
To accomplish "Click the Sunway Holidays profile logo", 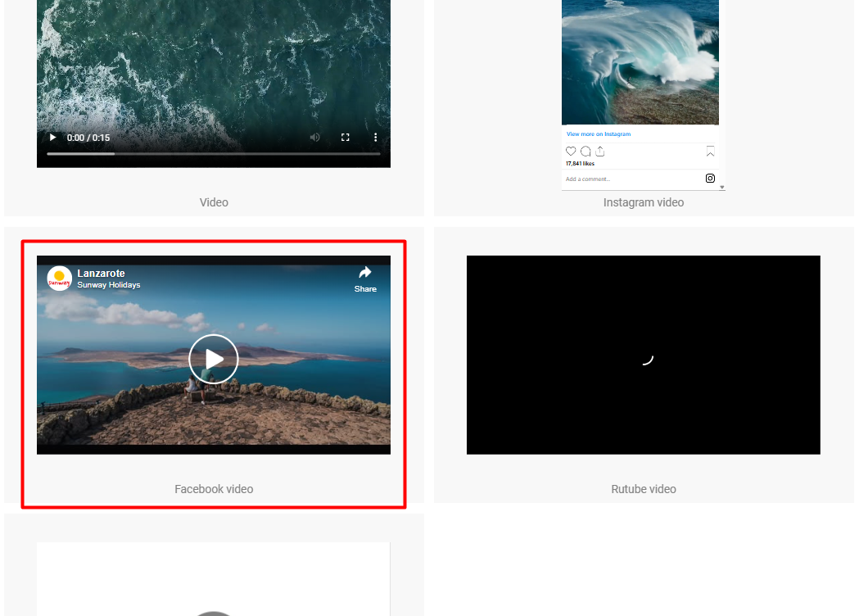I will pos(59,279).
